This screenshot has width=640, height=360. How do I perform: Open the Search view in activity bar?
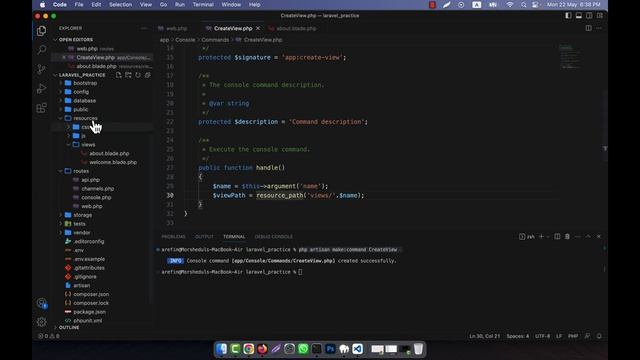(x=41, y=50)
